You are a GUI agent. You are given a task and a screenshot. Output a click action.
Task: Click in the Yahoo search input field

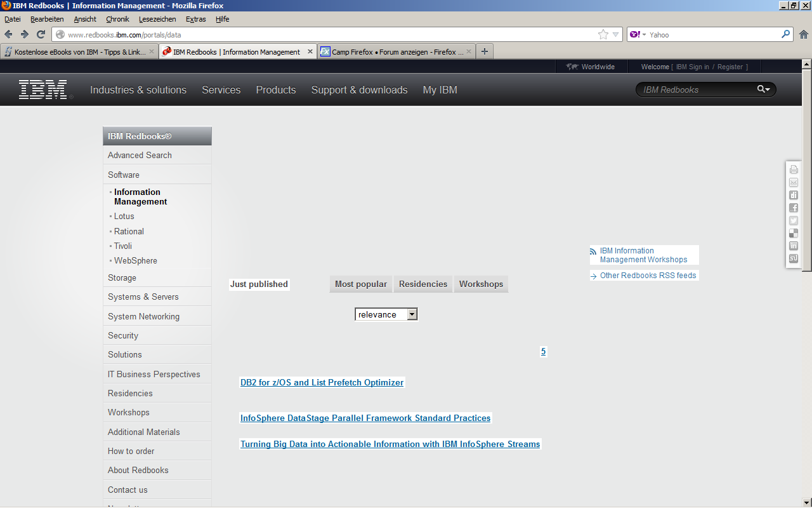click(714, 34)
